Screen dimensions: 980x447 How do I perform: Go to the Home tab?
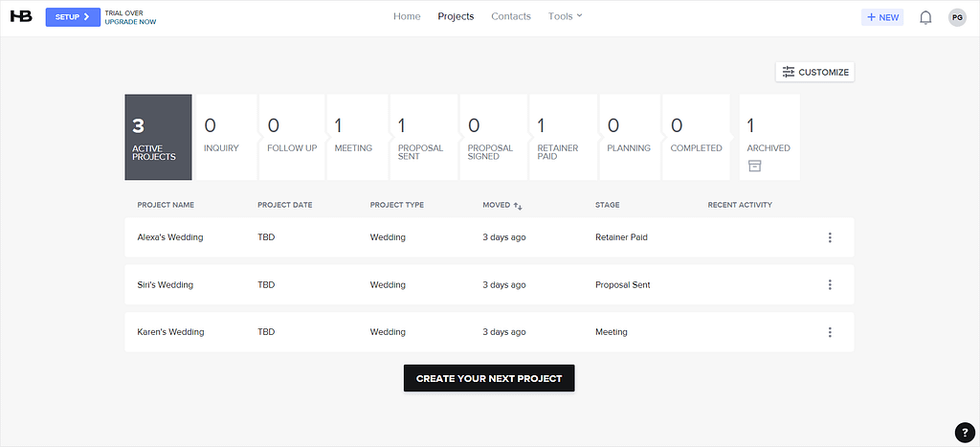(x=407, y=16)
